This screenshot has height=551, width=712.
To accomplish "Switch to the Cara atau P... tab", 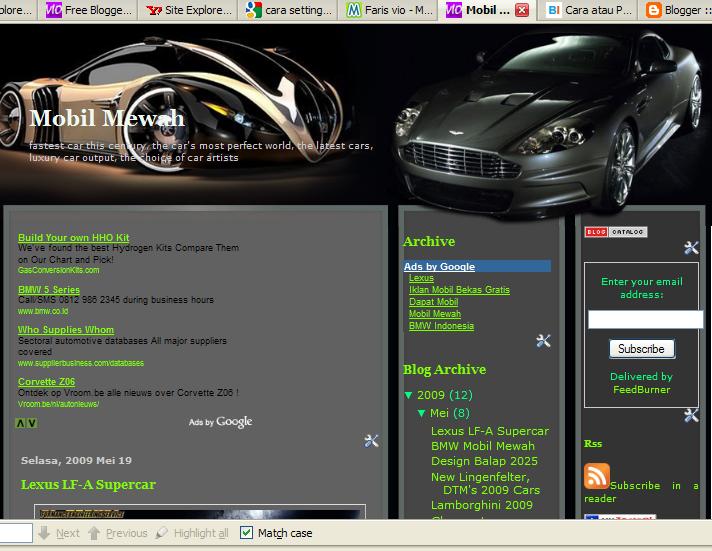I will pos(588,10).
